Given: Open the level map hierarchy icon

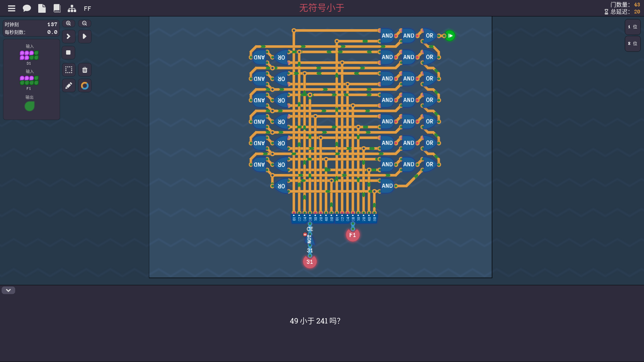Looking at the screenshot, I should click(x=72, y=8).
